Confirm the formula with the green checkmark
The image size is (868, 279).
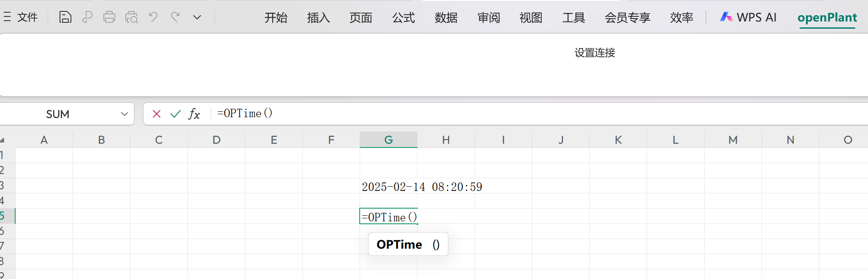(x=175, y=114)
